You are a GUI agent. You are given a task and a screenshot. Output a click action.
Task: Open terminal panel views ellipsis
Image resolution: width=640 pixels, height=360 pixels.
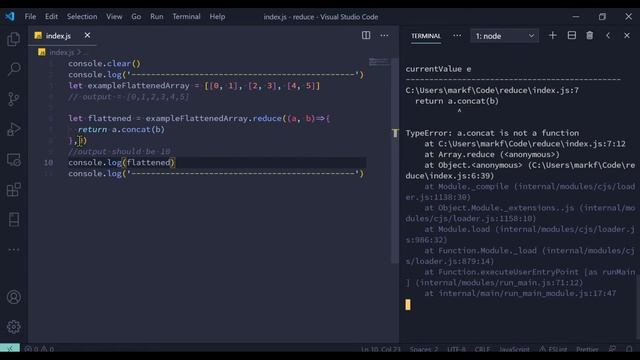pos(457,36)
